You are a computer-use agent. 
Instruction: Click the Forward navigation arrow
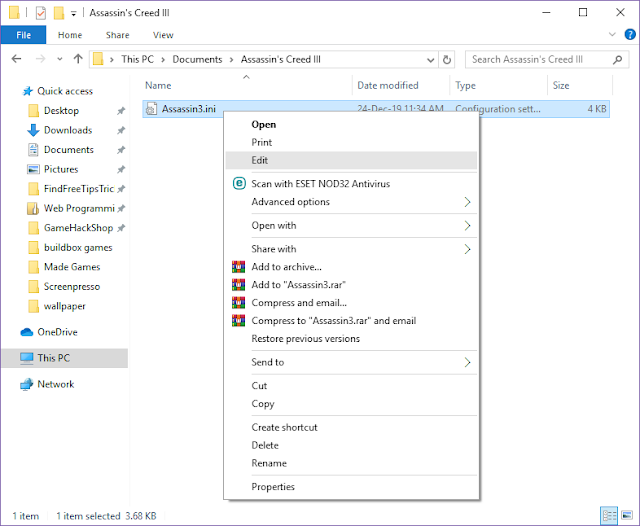(x=40, y=59)
